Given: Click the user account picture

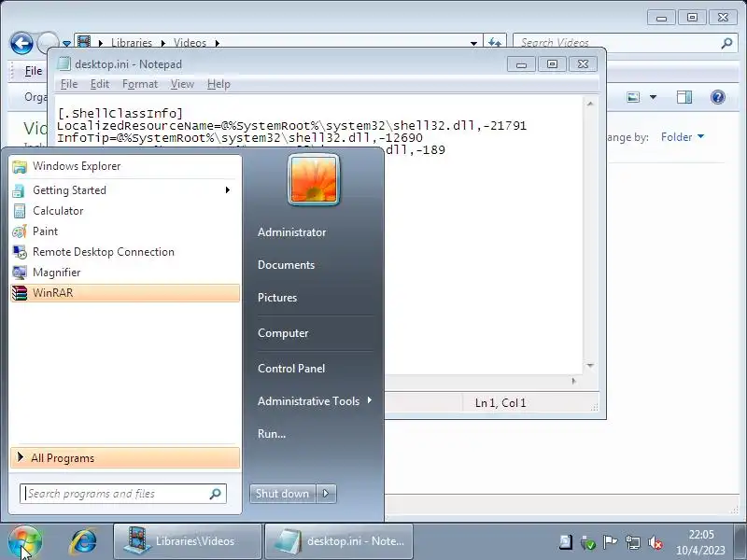Looking at the screenshot, I should 314,180.
